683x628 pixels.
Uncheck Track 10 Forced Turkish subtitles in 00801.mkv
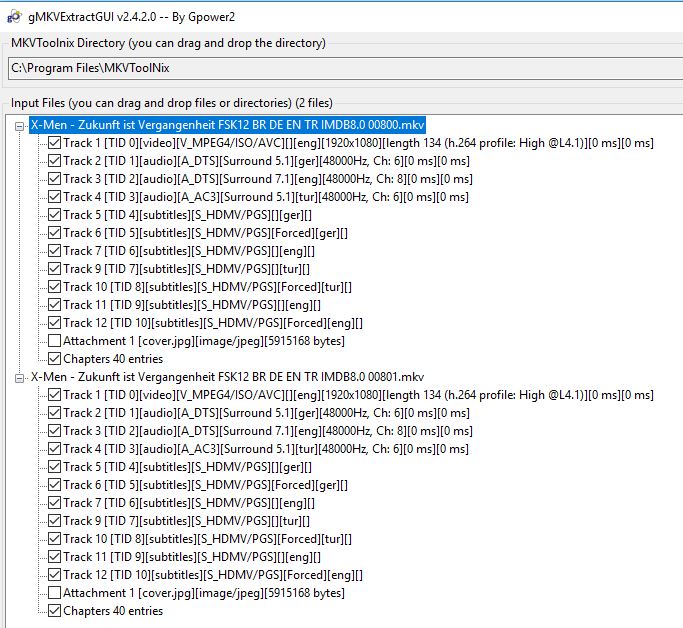tap(54, 539)
